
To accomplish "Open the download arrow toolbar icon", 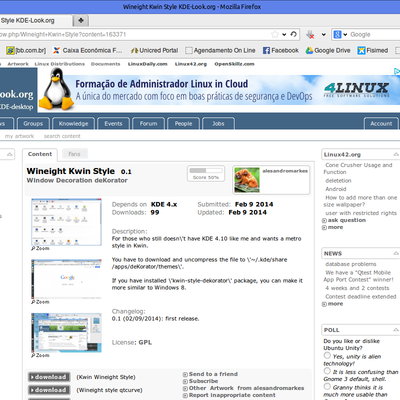I will click(x=310, y=34).
